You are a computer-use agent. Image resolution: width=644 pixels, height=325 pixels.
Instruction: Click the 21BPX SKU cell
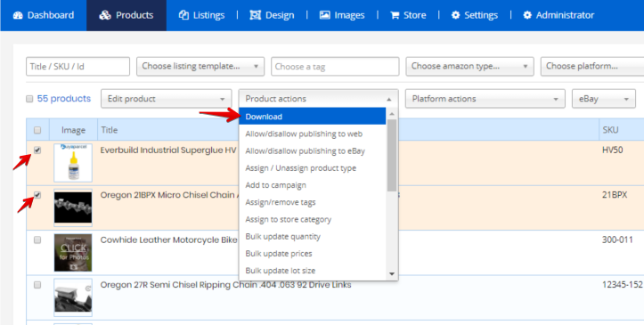click(x=615, y=195)
